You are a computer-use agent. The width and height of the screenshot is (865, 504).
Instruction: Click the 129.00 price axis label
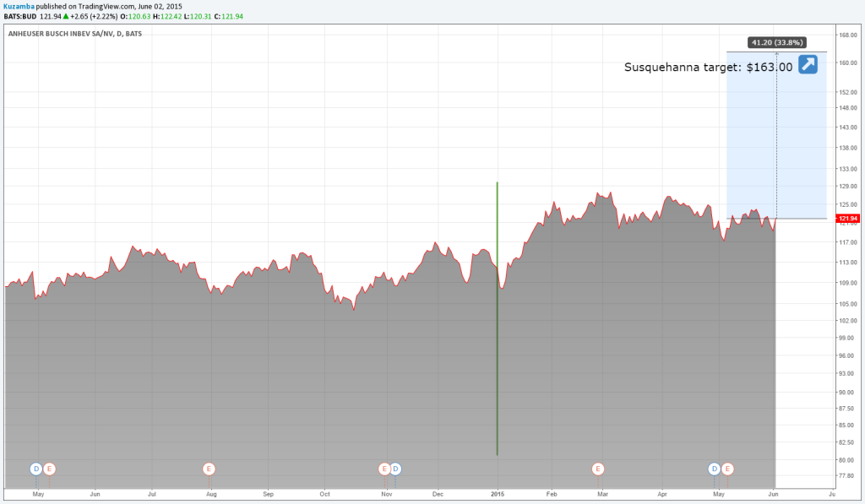pos(848,187)
